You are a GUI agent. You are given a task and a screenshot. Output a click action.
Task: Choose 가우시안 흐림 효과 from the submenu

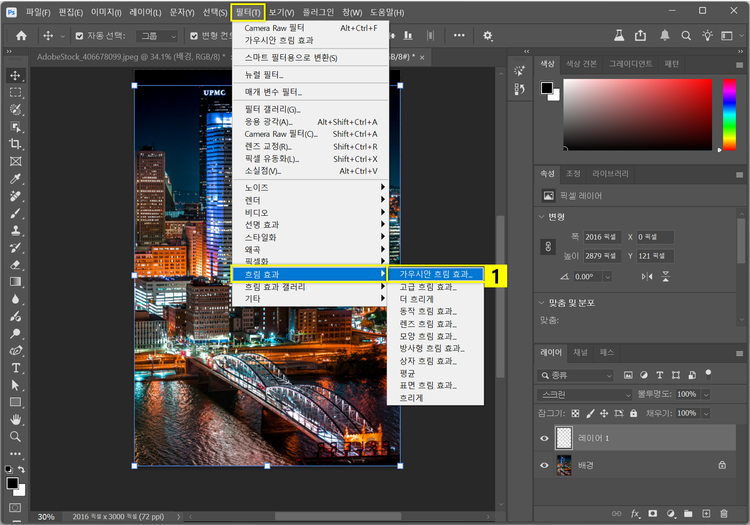pos(435,273)
